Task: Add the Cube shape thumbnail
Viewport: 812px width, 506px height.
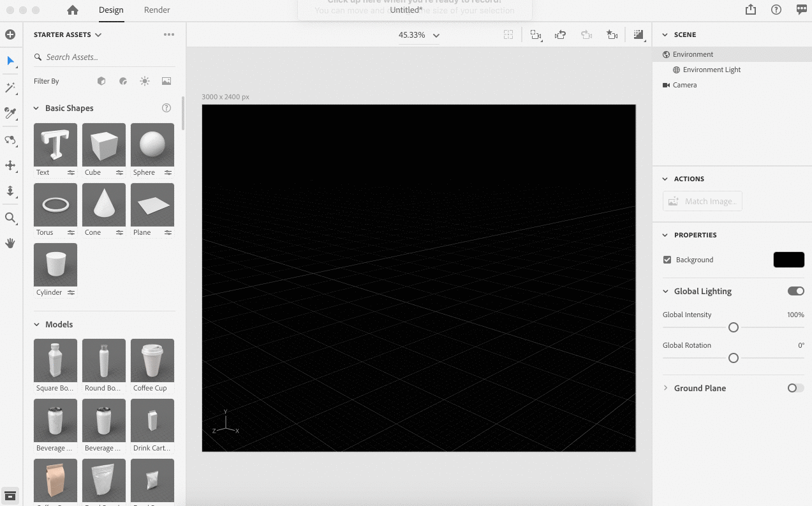Action: 104,145
